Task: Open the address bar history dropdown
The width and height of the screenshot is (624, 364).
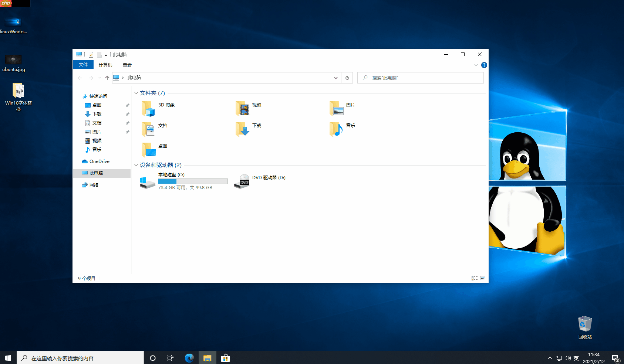Action: coord(335,78)
